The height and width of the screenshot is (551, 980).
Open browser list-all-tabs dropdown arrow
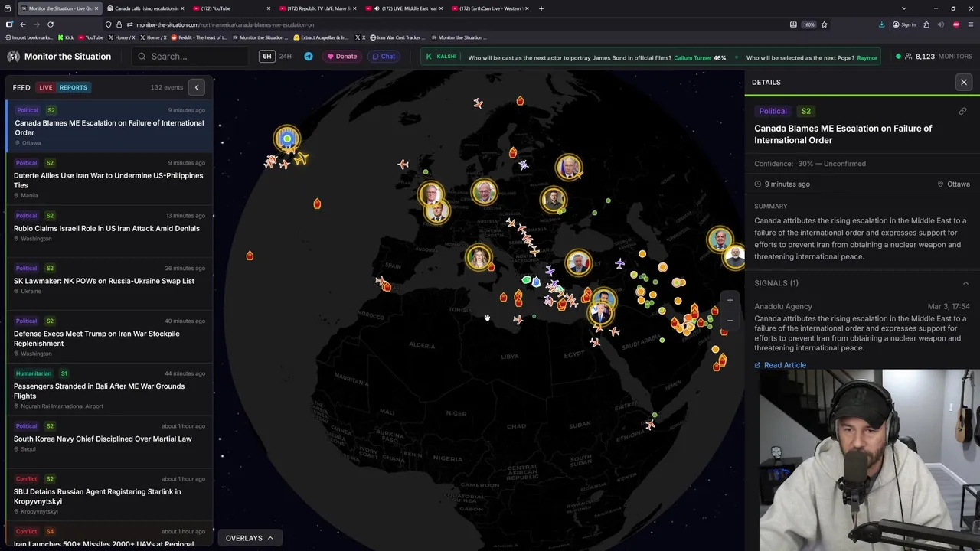pyautogui.click(x=903, y=8)
